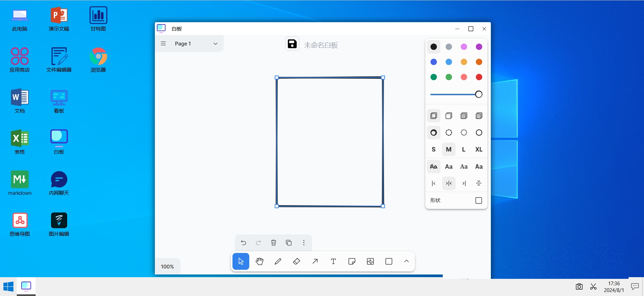644x296 pixels.
Task: Select the solid fill style option
Action: [x=464, y=116]
